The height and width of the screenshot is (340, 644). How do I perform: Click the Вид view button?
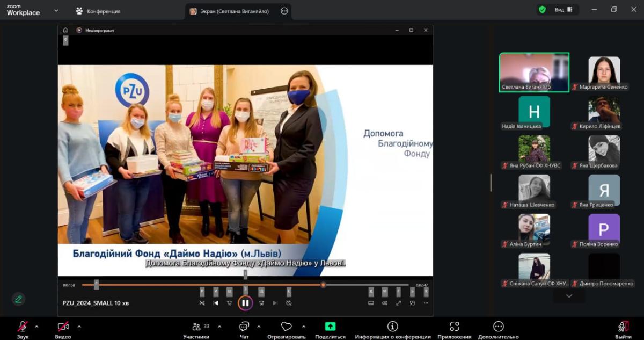pos(559,10)
